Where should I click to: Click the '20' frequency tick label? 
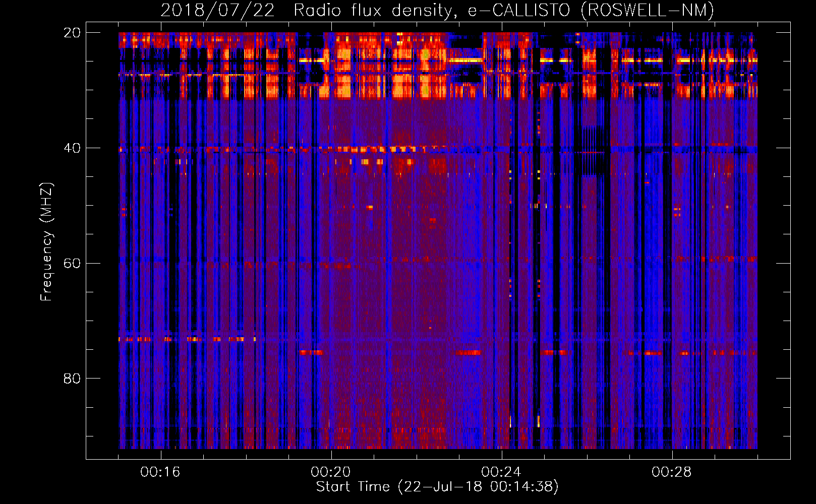click(x=72, y=33)
